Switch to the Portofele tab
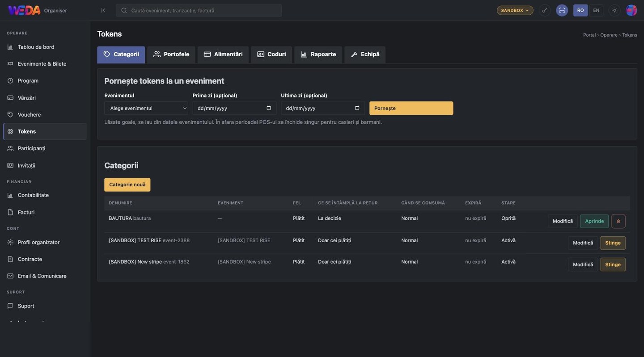Screen dimensions: 644x357 coord(171,55)
